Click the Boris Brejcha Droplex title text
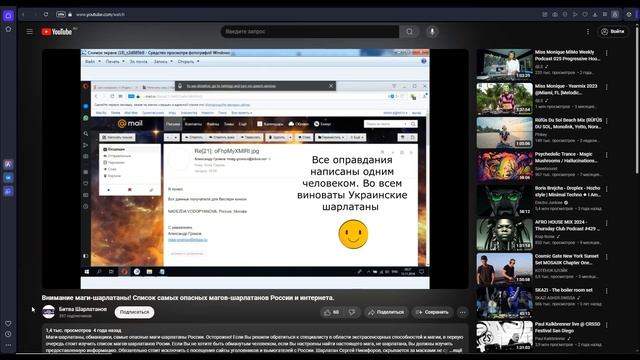Image resolution: width=640 pixels, height=360 pixels. (567, 191)
